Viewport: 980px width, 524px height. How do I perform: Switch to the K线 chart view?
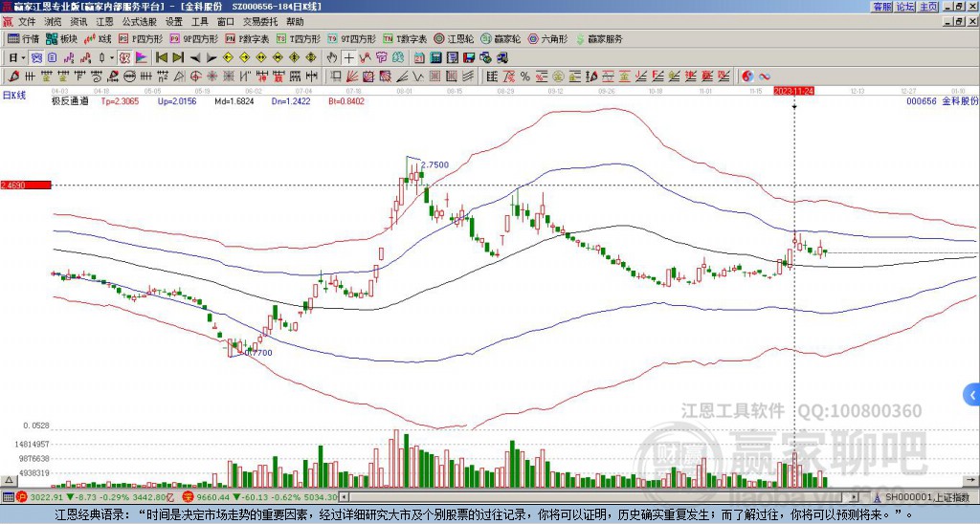[x=99, y=38]
